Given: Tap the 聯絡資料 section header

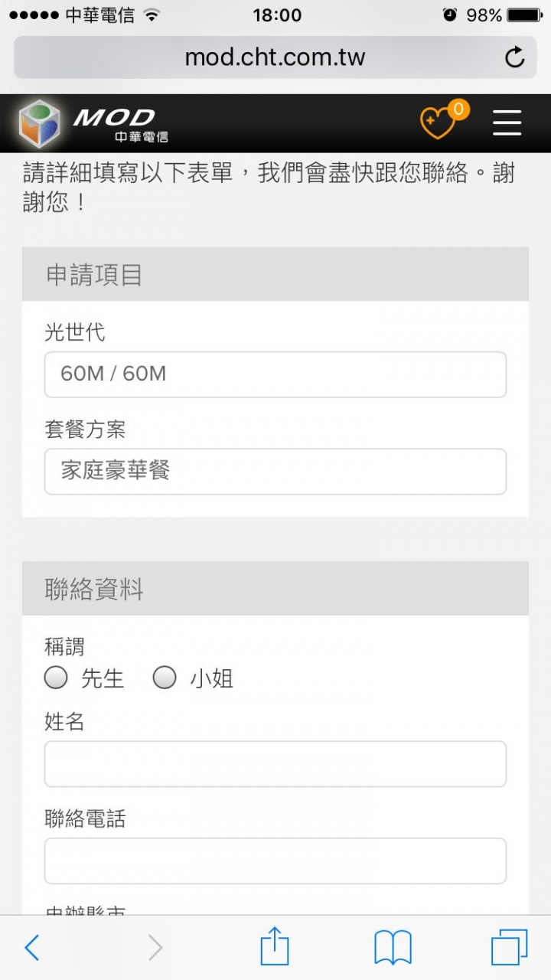Looking at the screenshot, I should click(275, 589).
